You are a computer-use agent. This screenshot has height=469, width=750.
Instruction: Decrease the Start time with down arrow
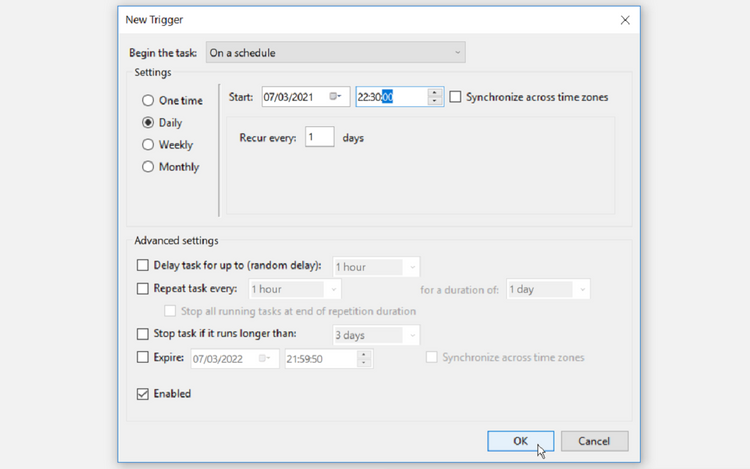point(434,101)
